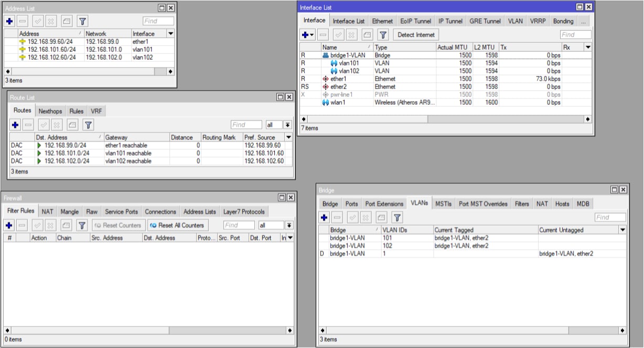
Task: Select route 192.168.101.0/24
Action: [151, 153]
